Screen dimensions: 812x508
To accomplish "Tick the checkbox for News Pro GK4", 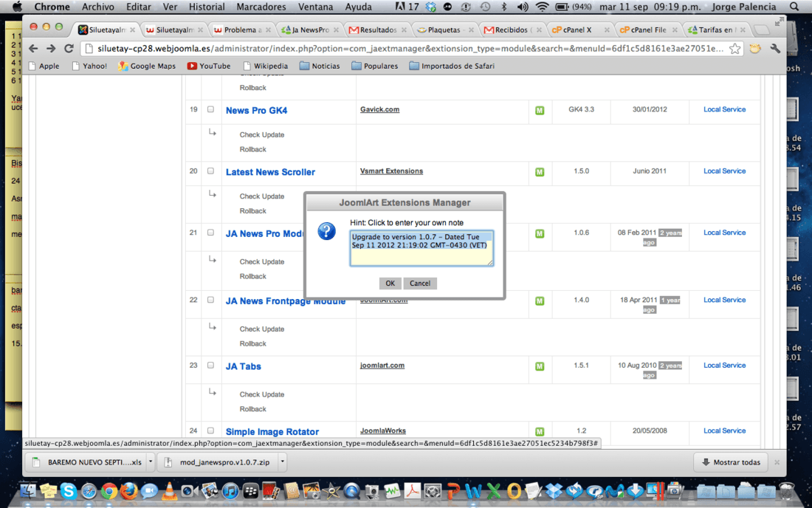I will point(210,109).
